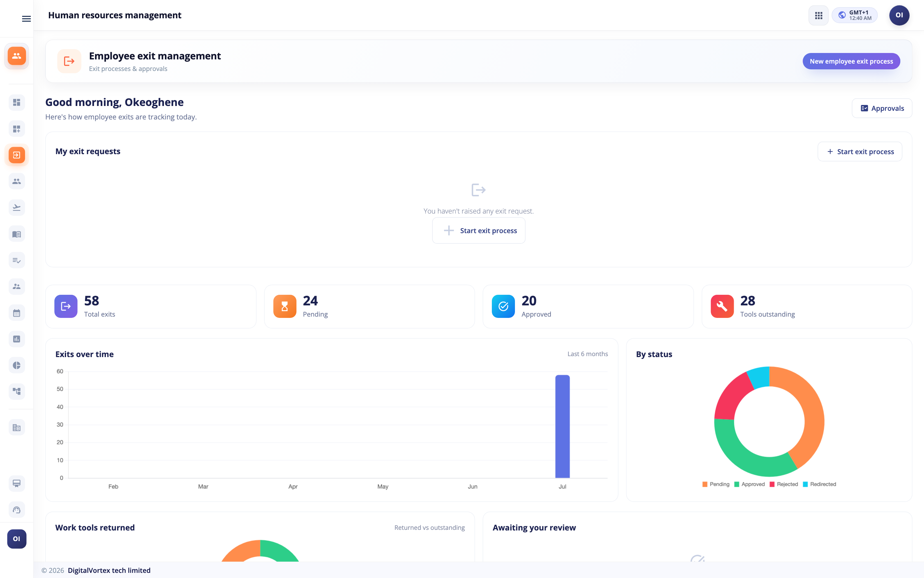Open the leave airplane sidebar icon

click(x=16, y=207)
